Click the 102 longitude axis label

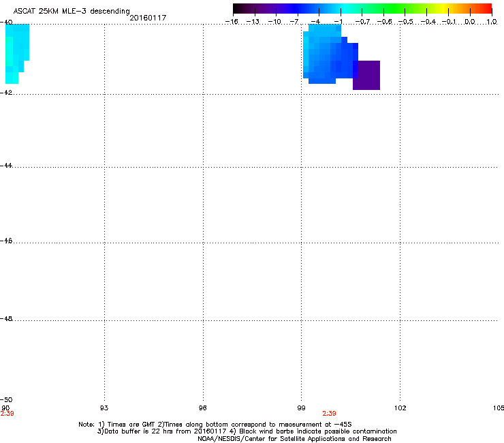(400, 408)
